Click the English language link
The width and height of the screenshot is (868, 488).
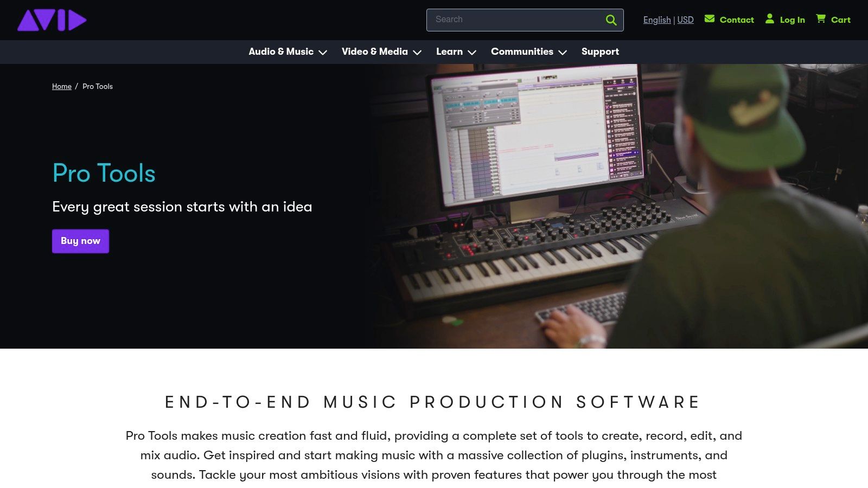tap(657, 20)
